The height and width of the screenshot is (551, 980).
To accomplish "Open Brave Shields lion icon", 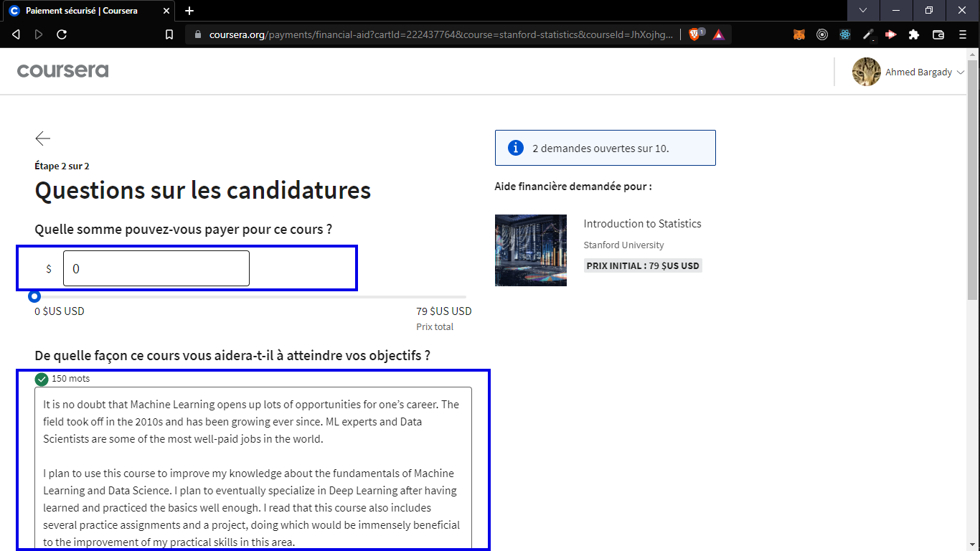I will pos(695,34).
